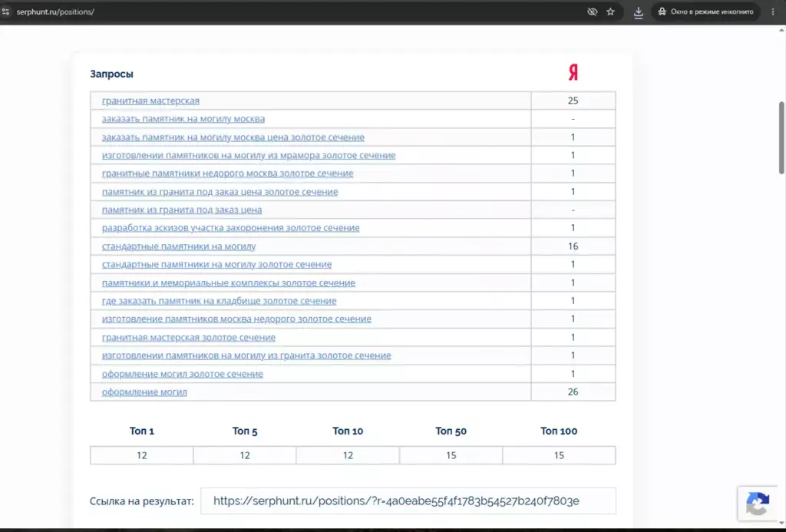Open 'гранитная мастерская золотое сечение' query
Screen dimensions: 786x532
pos(189,338)
